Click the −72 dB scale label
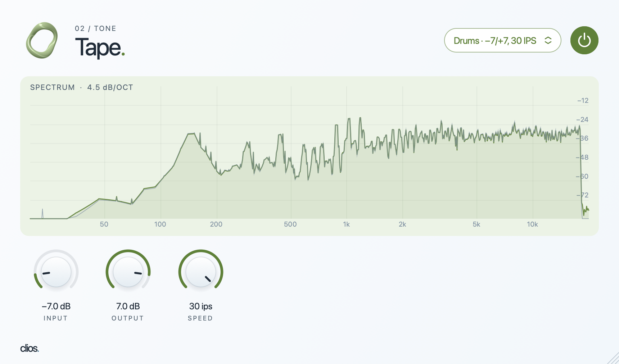The image size is (619, 364). 583,195
